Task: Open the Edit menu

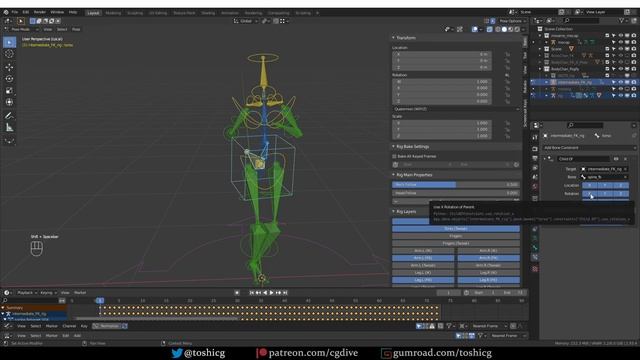Action: 26,12
